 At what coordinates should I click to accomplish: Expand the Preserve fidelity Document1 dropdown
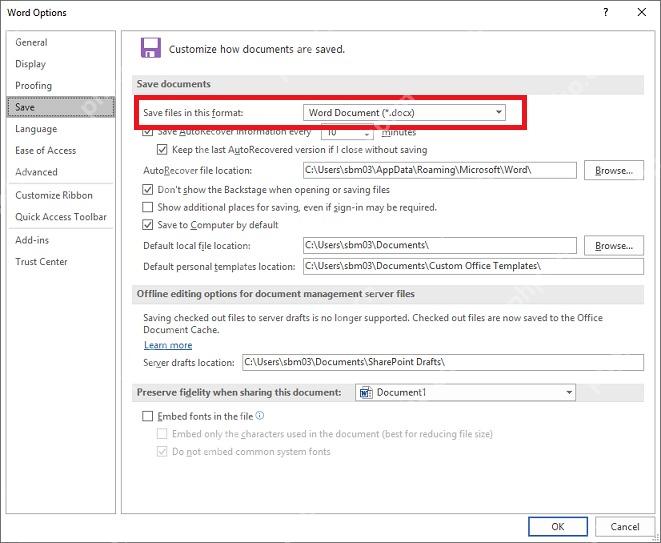pos(465,392)
